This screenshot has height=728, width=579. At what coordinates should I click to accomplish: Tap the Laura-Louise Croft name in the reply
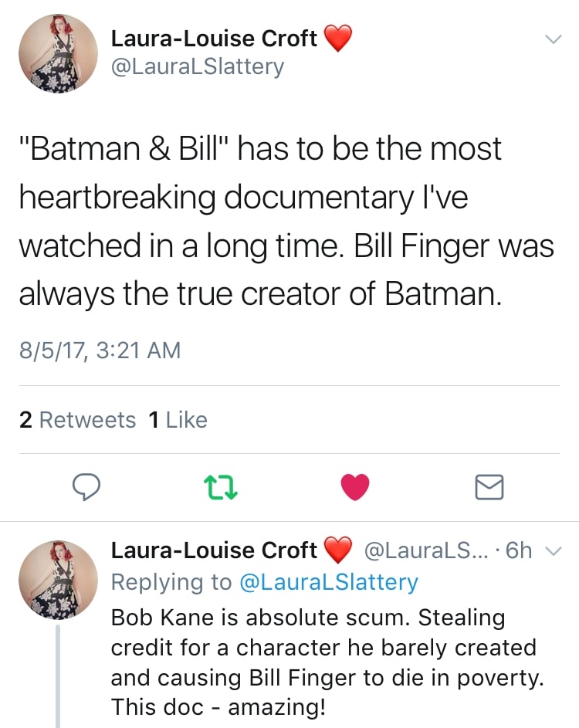tap(214, 550)
